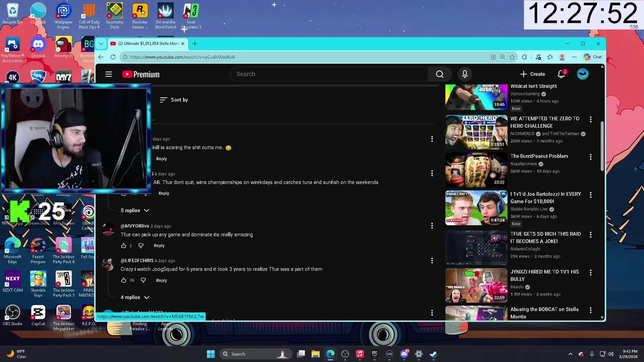Viewport: 644px width, 362px height.
Task: Click Create button on YouTube
Action: point(532,74)
